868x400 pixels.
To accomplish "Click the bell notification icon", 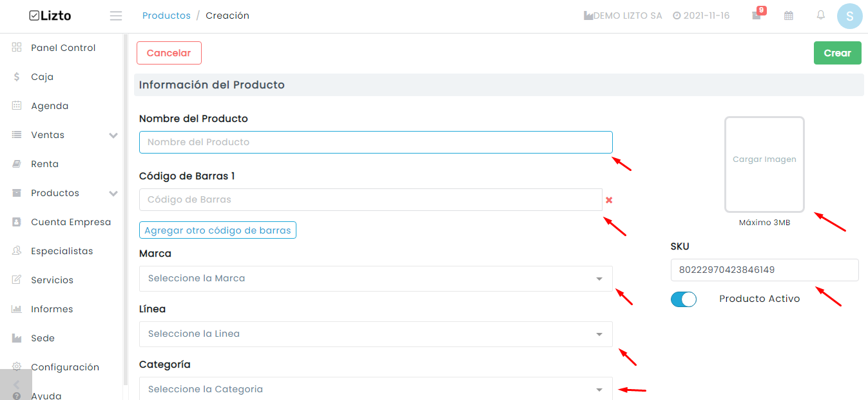I will 820,15.
